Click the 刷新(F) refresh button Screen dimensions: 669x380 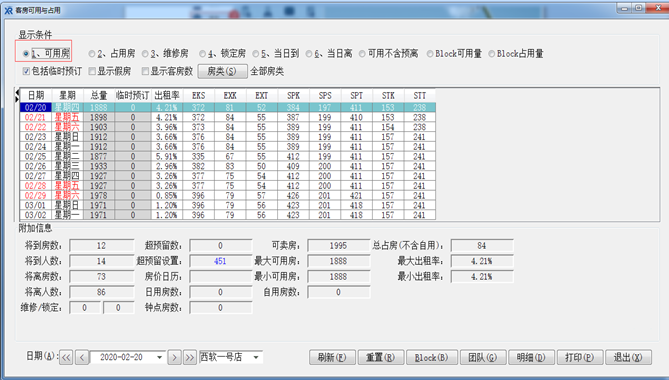(x=332, y=357)
